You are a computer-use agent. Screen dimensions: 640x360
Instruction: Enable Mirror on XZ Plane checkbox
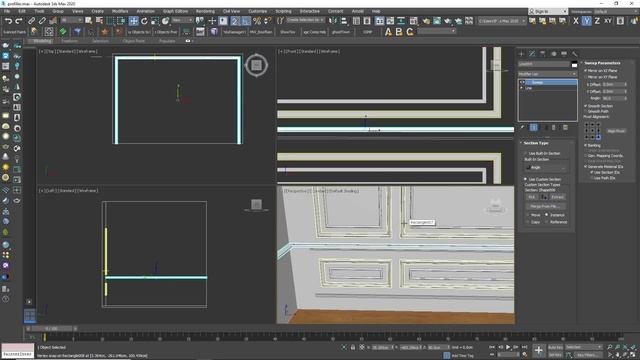click(585, 71)
